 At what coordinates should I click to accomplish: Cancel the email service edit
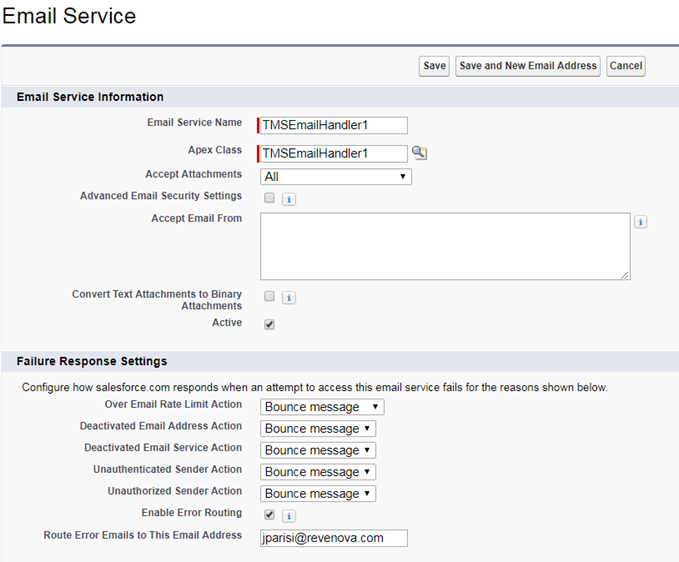point(626,66)
